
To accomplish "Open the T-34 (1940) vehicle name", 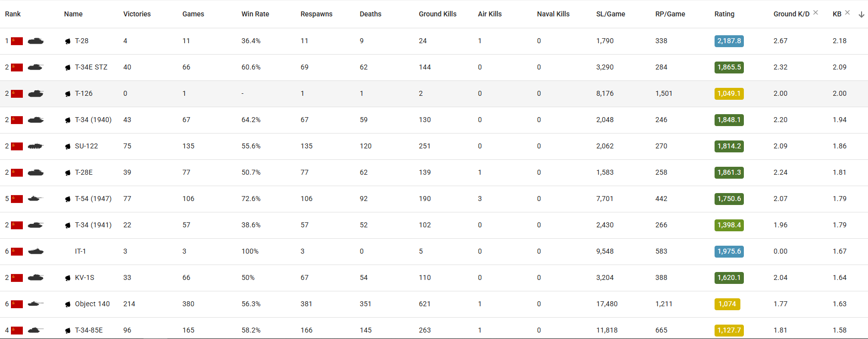I will [93, 120].
